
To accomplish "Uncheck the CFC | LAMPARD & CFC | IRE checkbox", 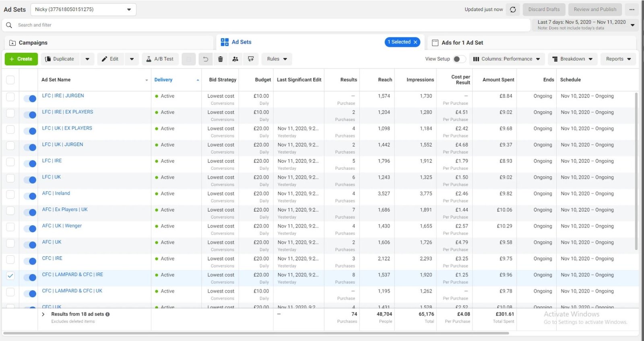I will 10,276.
